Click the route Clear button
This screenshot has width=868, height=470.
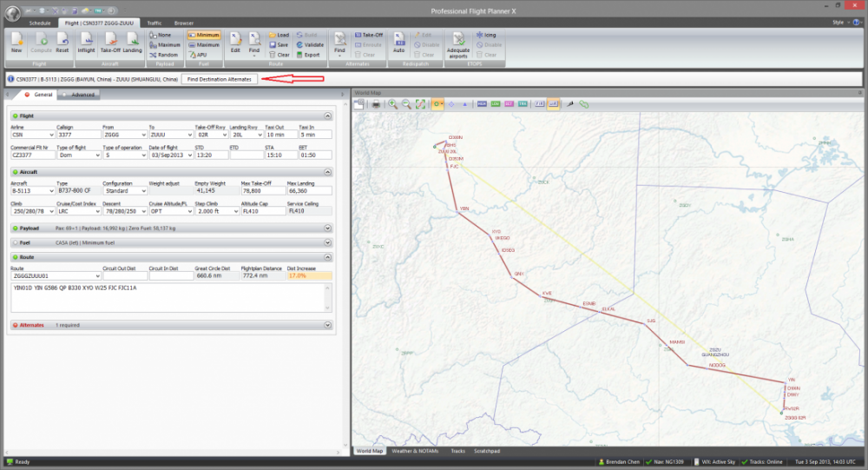279,55
